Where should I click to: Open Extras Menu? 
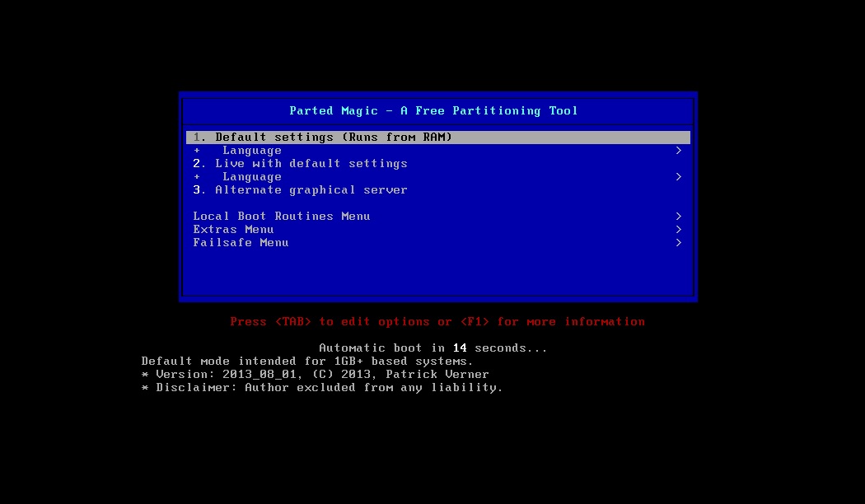(x=438, y=230)
